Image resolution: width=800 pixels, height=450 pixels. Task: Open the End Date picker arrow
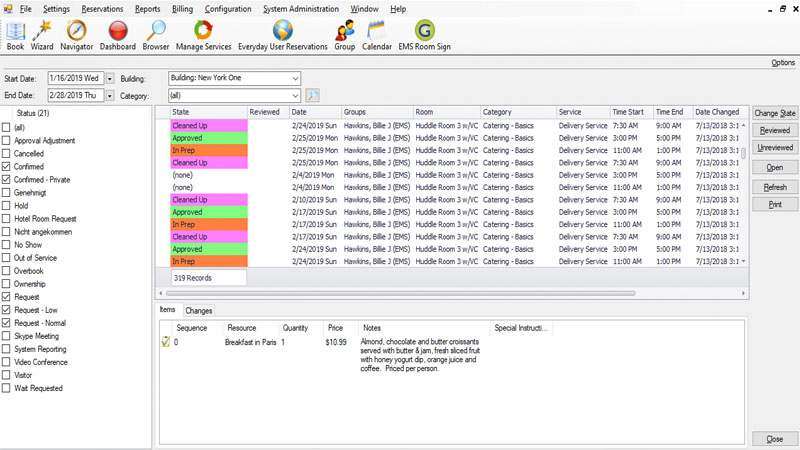[x=110, y=95]
